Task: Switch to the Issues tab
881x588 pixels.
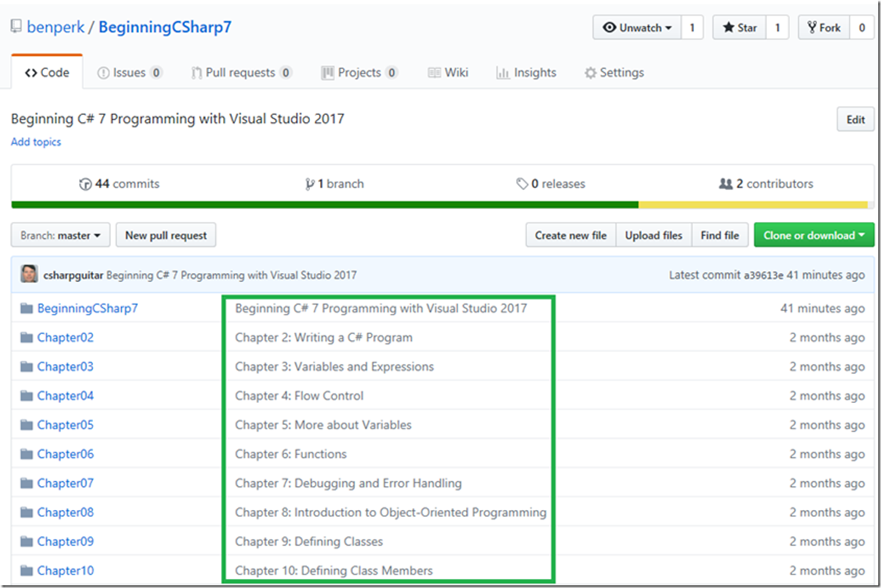Action: [x=129, y=72]
